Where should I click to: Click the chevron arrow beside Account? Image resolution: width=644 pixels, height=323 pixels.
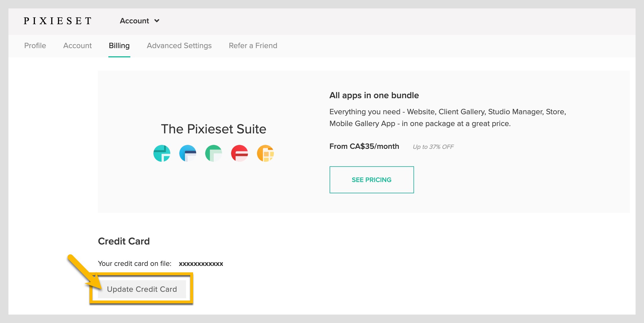[157, 21]
